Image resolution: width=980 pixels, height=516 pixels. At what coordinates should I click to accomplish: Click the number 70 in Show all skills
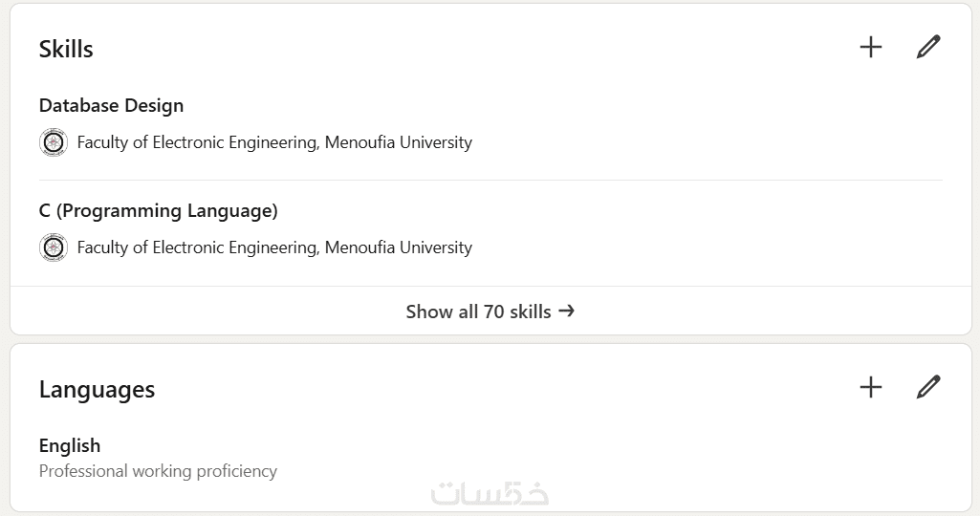point(492,312)
